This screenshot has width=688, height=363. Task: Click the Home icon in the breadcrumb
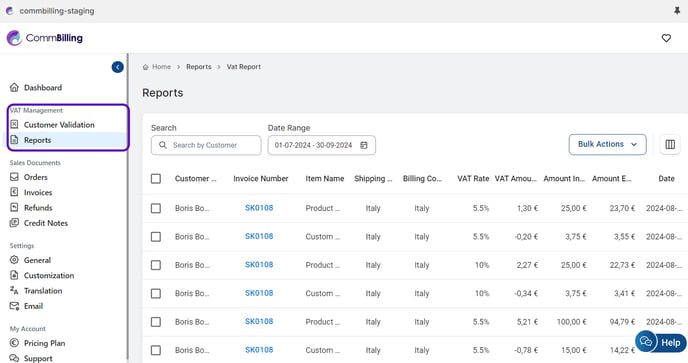(x=146, y=67)
